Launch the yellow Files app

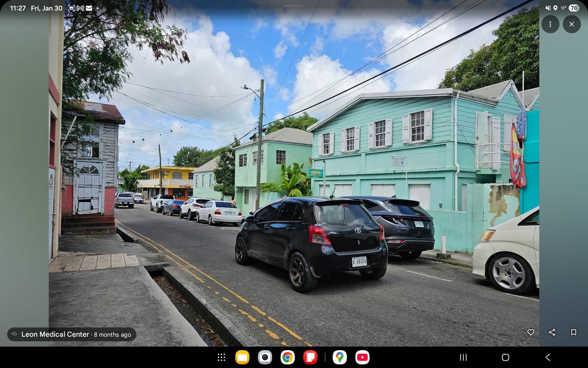tap(242, 357)
